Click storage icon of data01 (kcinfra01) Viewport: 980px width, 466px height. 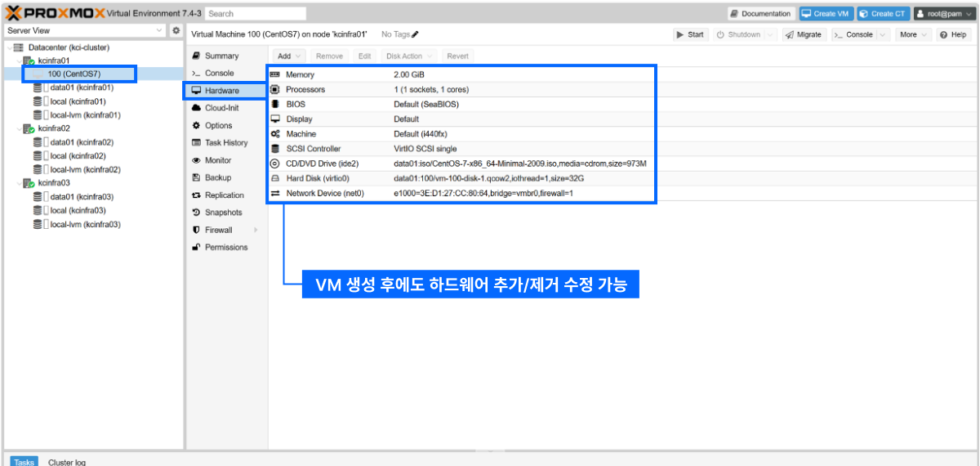click(x=38, y=87)
